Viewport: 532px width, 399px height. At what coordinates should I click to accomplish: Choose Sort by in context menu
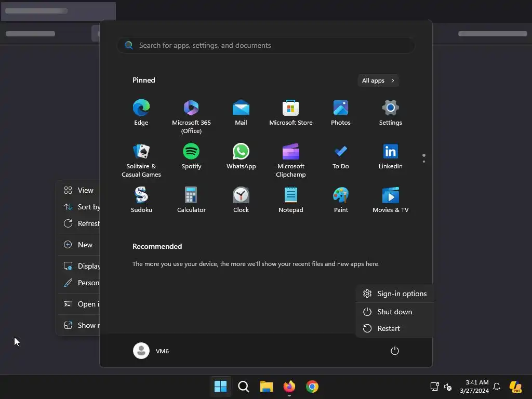(x=79, y=207)
